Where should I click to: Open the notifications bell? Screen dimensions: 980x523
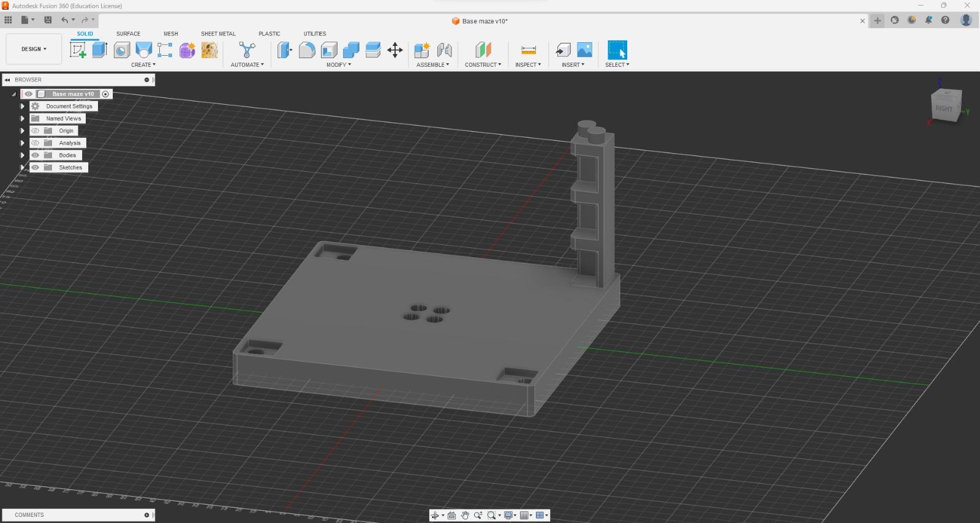click(x=929, y=20)
